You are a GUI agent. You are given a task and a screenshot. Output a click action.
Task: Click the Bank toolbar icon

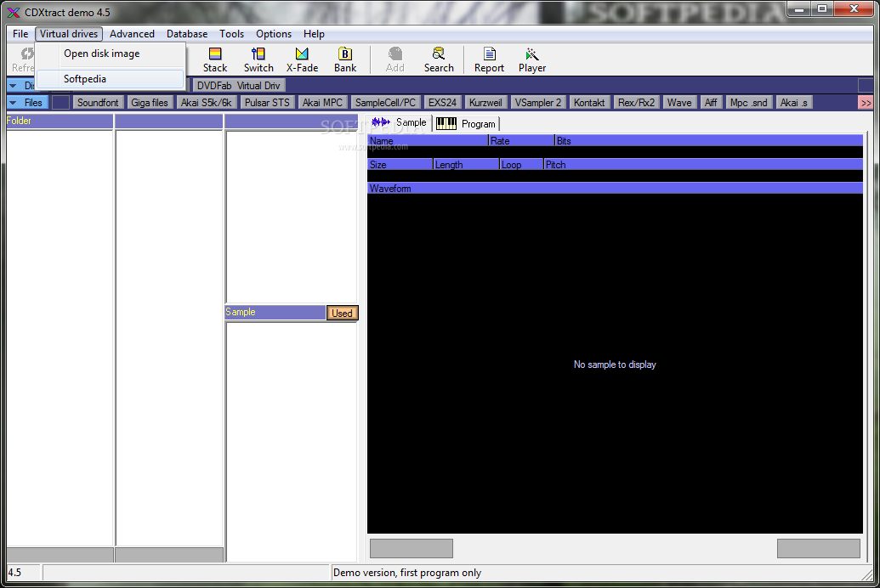pyautogui.click(x=345, y=60)
